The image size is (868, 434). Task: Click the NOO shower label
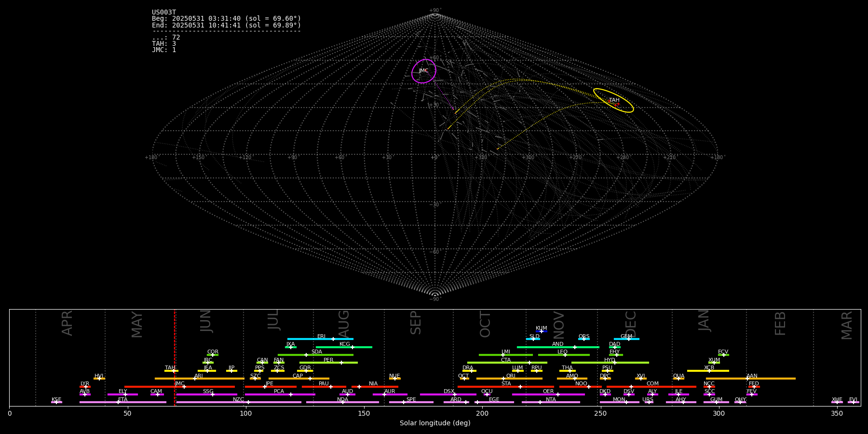[582, 384]
